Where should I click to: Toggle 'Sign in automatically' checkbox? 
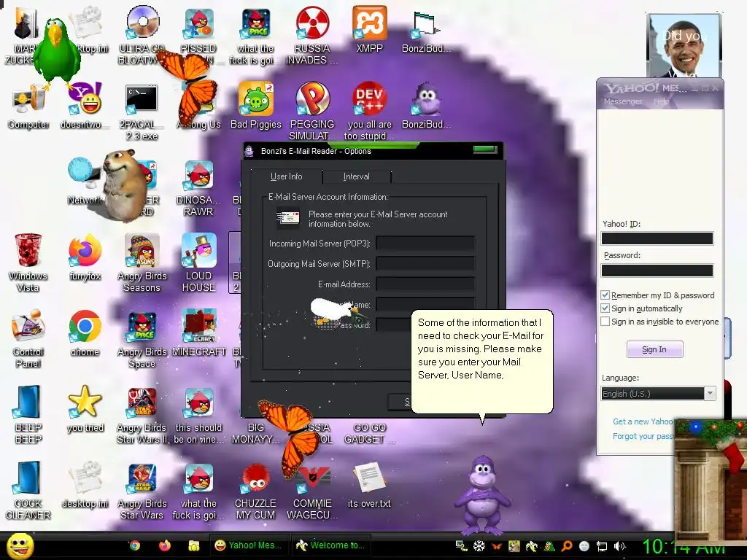[605, 308]
